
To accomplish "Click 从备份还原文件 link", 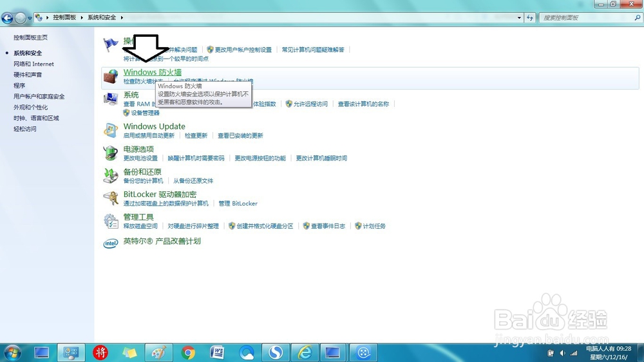I will [x=193, y=181].
